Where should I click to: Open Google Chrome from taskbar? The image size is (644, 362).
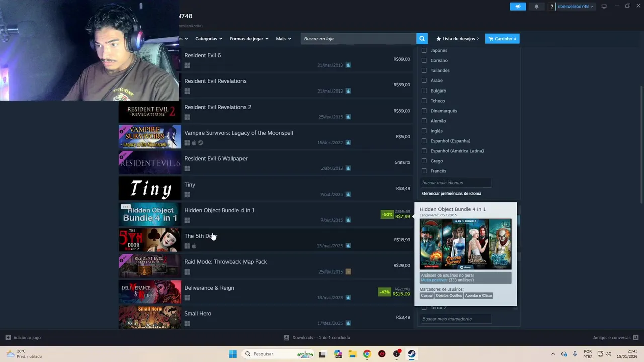coord(367,354)
